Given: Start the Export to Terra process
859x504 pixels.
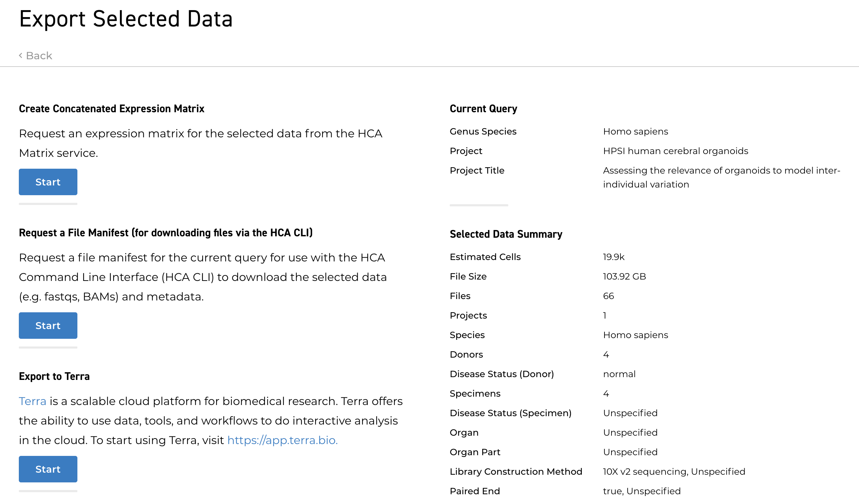Looking at the screenshot, I should pyautogui.click(x=48, y=469).
